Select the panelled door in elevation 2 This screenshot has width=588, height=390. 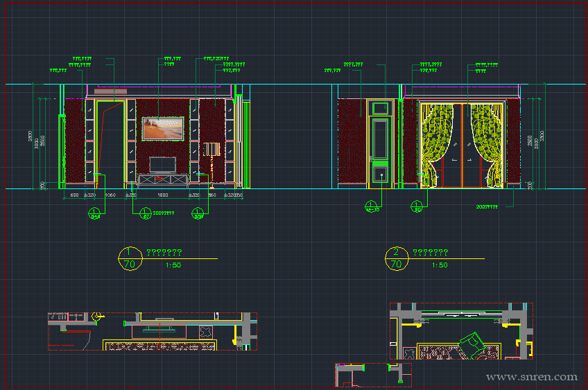(x=380, y=152)
